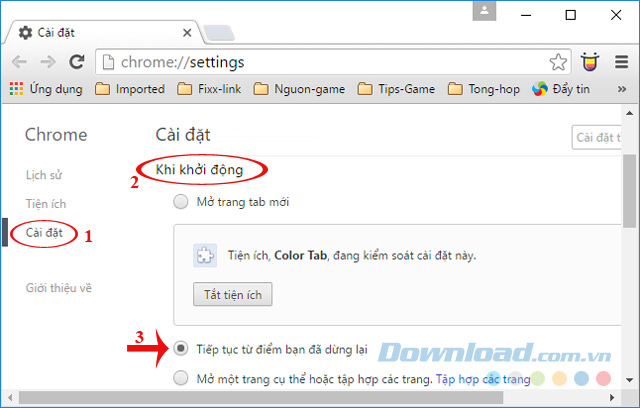Image resolution: width=640 pixels, height=408 pixels.
Task: Close the Cài đặt tab
Action: tap(187, 33)
